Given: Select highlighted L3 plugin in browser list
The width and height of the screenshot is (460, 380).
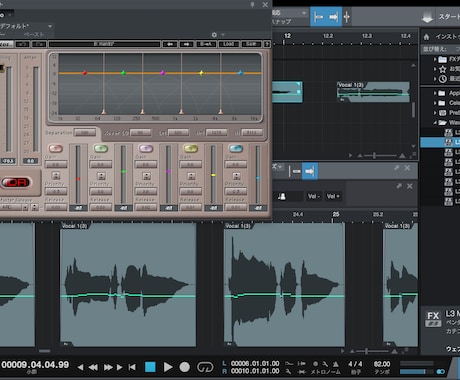Looking at the screenshot, I should 440,142.
